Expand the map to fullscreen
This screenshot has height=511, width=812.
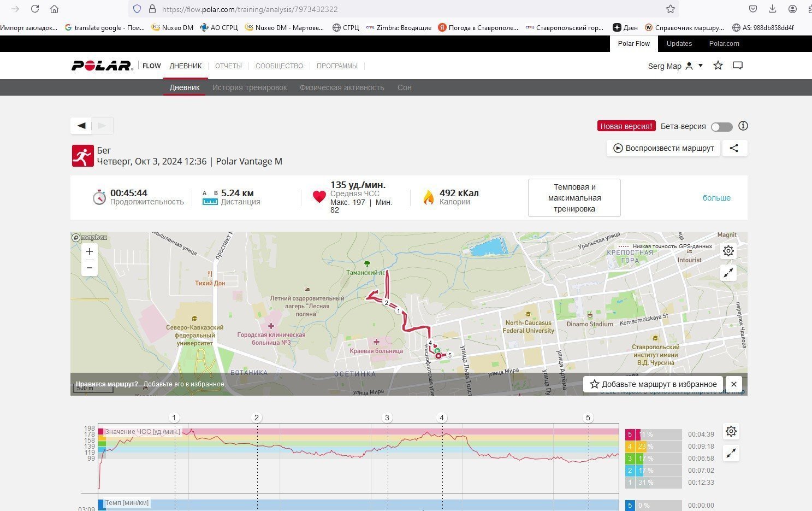pos(728,273)
